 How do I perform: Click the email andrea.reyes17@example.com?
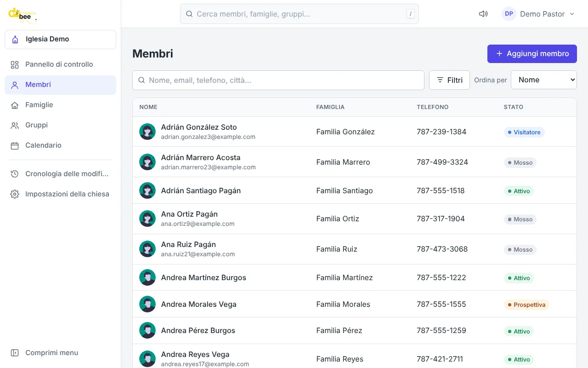pos(205,364)
